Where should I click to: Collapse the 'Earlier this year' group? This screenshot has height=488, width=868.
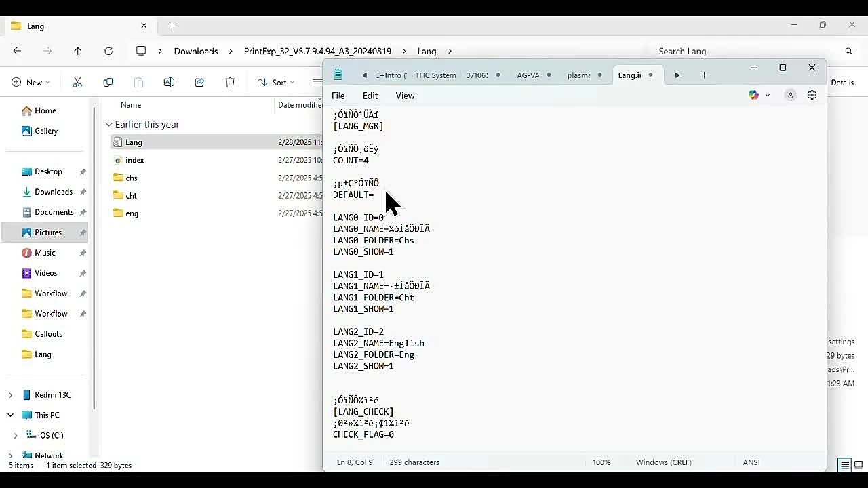(x=108, y=125)
